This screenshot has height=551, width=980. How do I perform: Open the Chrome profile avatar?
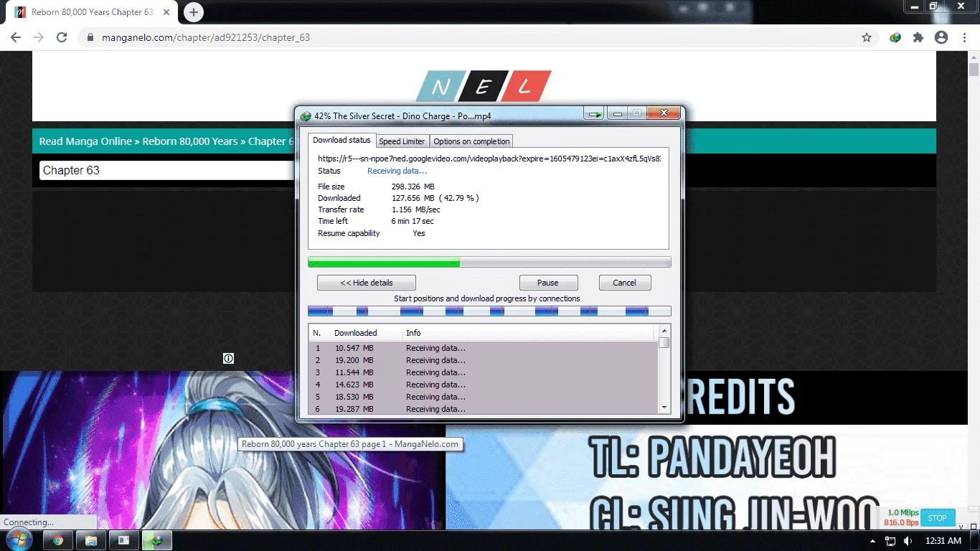941,37
